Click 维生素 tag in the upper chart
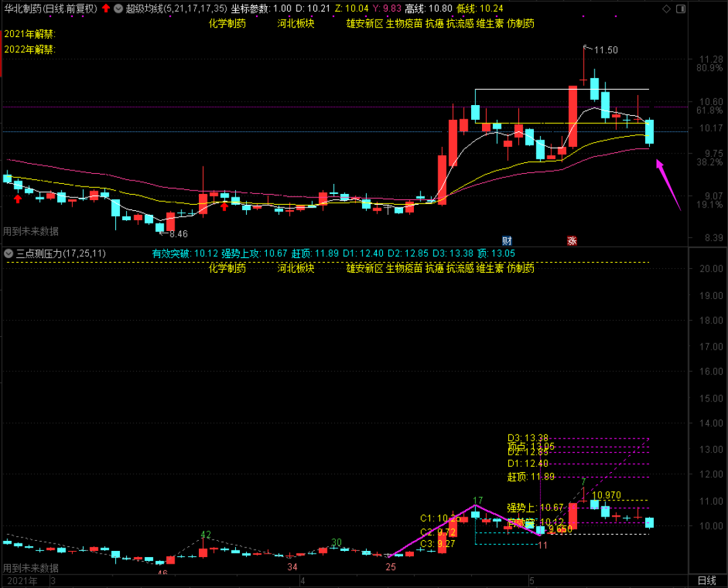This screenshot has width=728, height=588. (490, 23)
